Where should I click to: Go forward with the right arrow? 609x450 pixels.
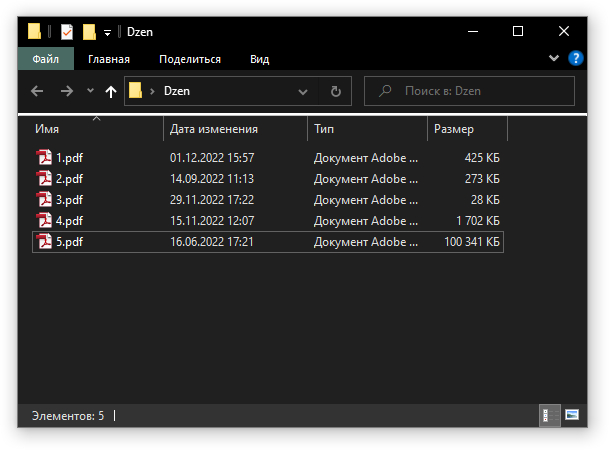(x=67, y=92)
